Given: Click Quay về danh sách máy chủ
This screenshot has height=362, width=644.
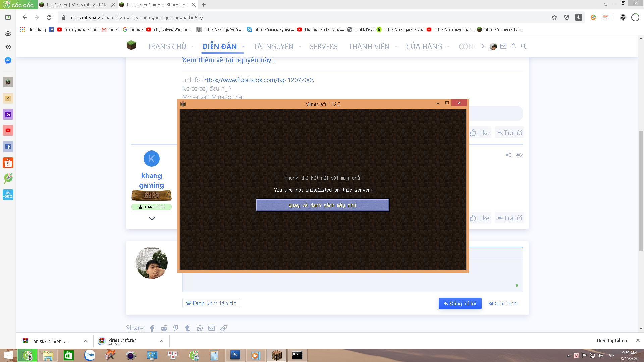Looking at the screenshot, I should [322, 205].
